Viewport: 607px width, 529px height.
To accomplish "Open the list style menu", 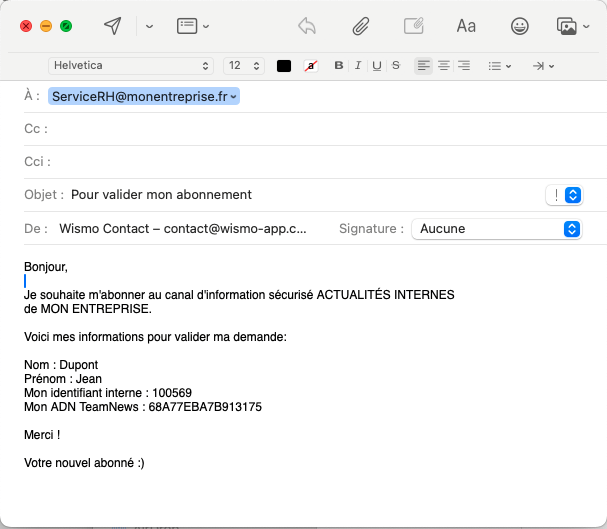I will 499,66.
